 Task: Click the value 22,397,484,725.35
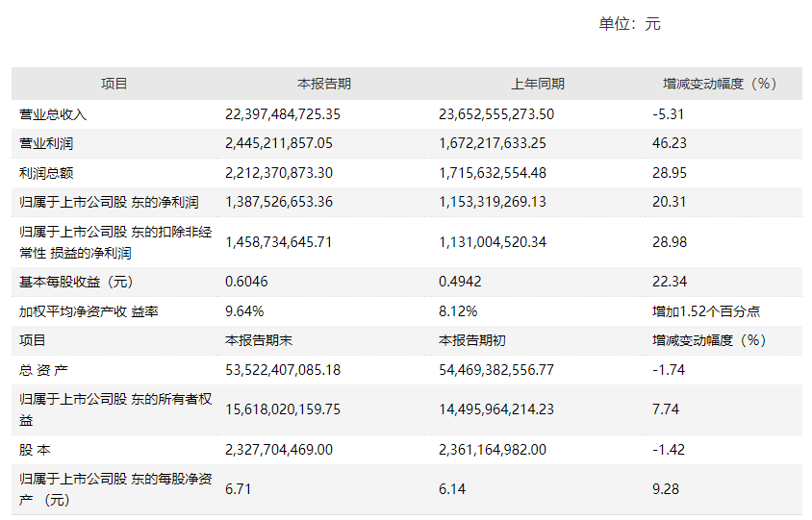[283, 114]
